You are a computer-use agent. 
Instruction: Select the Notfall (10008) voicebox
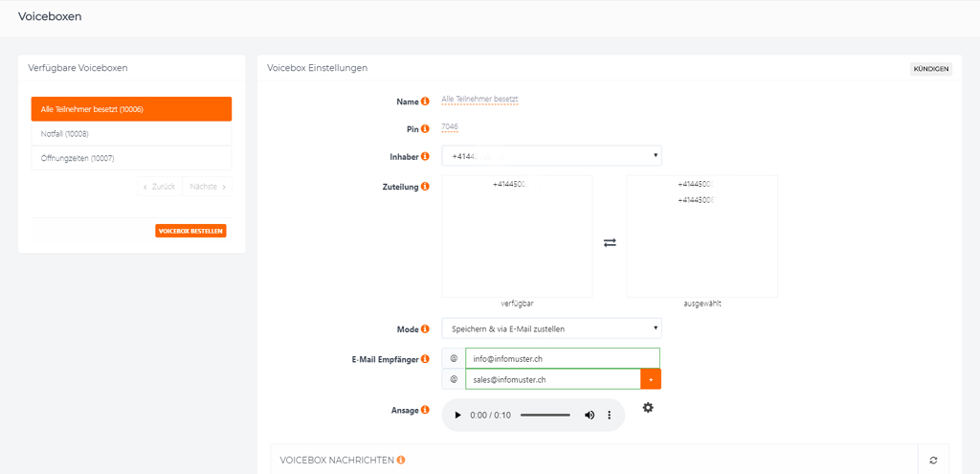click(131, 134)
